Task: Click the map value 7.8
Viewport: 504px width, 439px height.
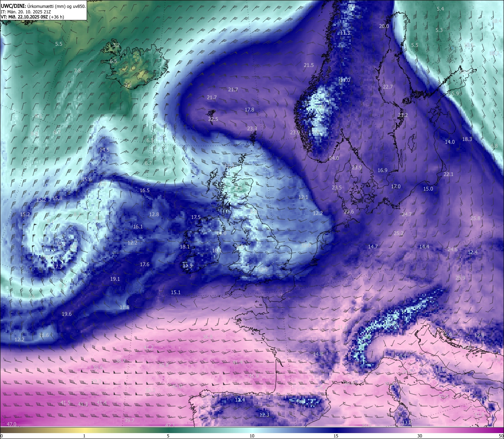Action: pos(77,71)
